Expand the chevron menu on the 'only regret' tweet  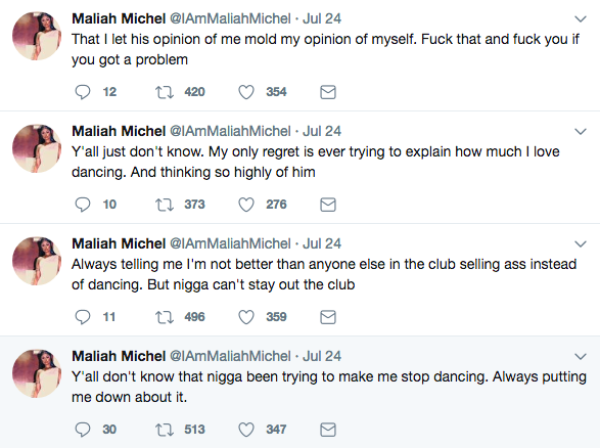(581, 131)
